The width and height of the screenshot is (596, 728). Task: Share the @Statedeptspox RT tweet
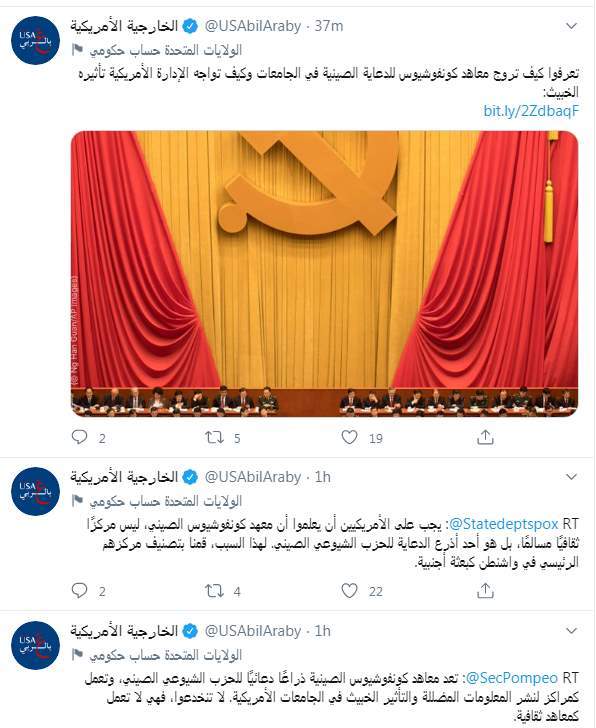pyautogui.click(x=485, y=590)
